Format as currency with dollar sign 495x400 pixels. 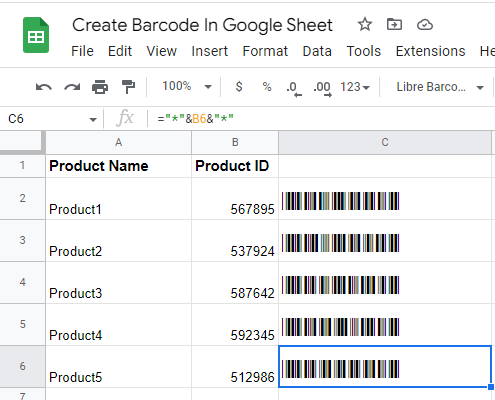pyautogui.click(x=239, y=87)
